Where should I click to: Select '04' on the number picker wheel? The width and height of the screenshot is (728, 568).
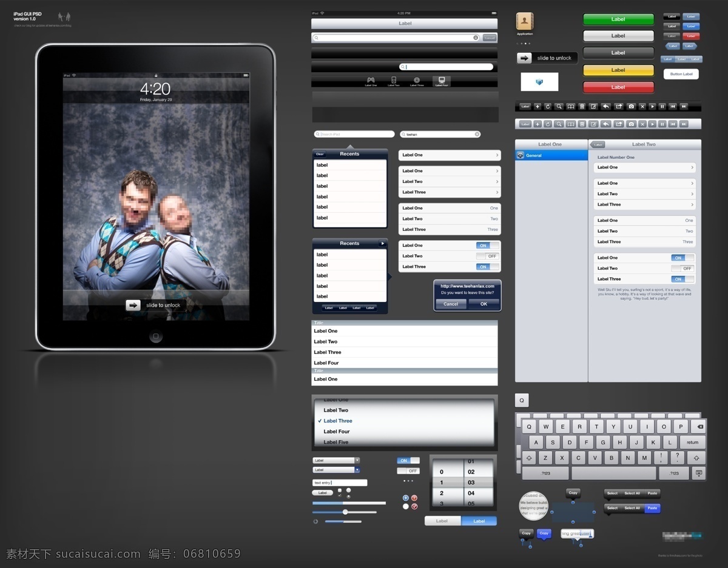(471, 493)
